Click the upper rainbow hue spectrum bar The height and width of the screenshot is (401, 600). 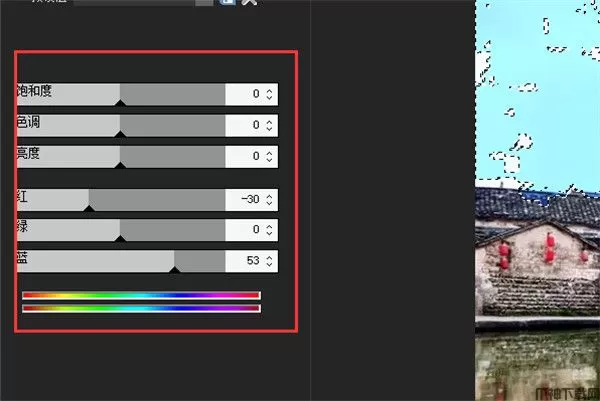coord(142,295)
